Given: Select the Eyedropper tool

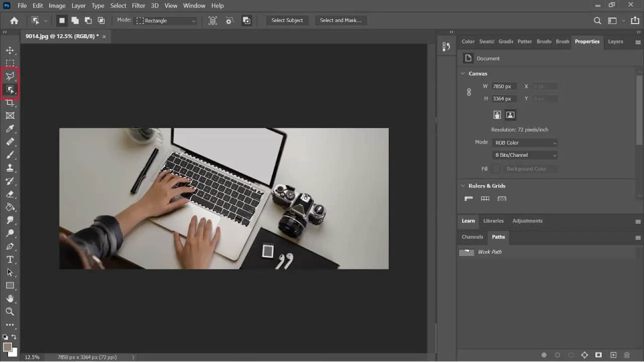Looking at the screenshot, I should coord(10,129).
